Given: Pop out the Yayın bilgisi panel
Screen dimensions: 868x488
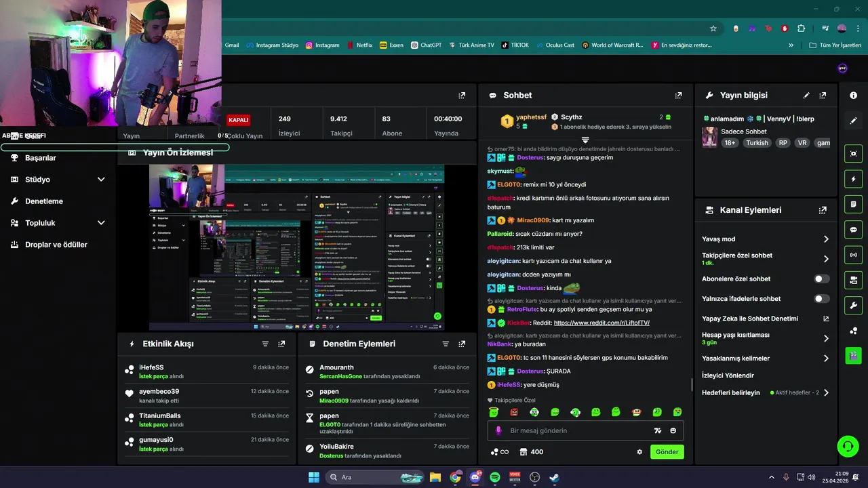Looking at the screenshot, I should tap(823, 96).
